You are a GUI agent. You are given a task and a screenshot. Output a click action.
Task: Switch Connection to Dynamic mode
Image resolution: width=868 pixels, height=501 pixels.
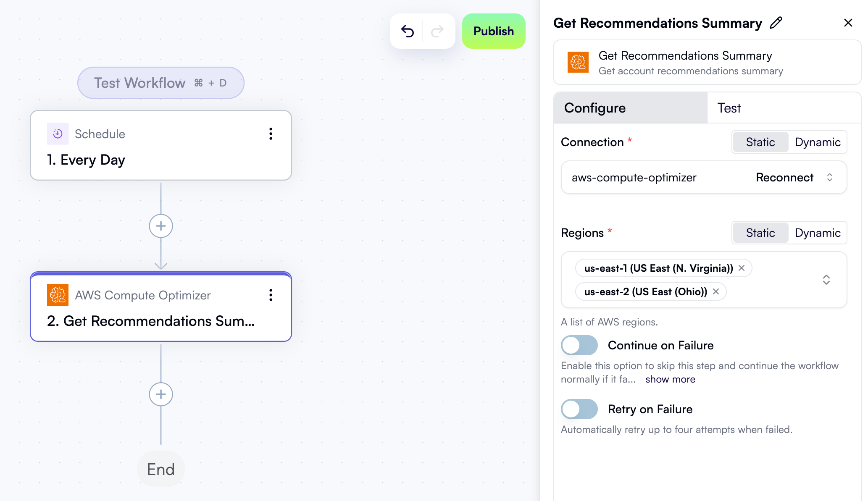[x=817, y=142]
